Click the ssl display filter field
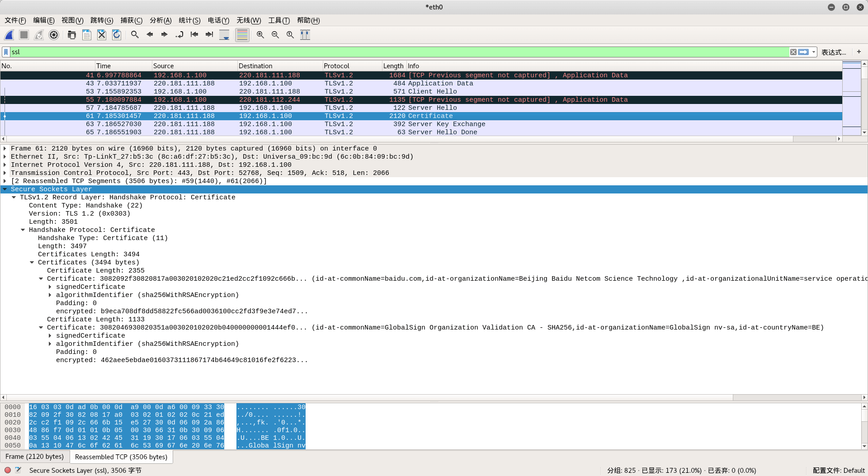868x476 pixels. (x=400, y=52)
